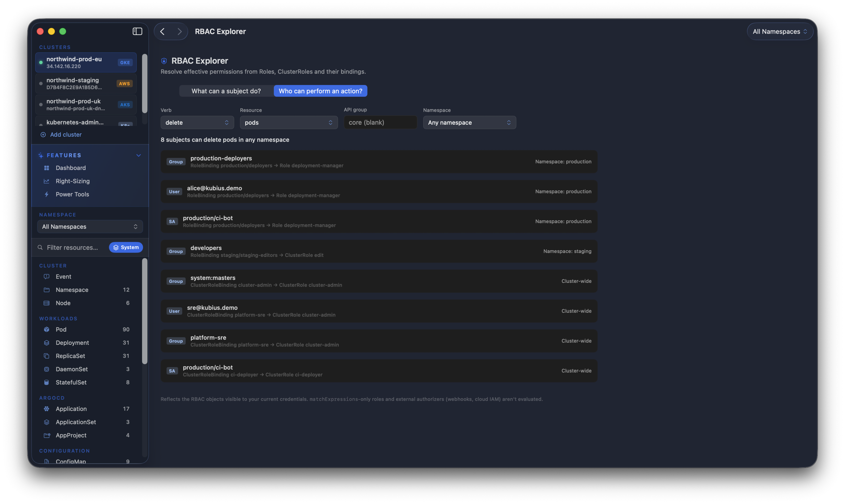
Task: Click the filter search magnifier icon
Action: click(x=40, y=247)
